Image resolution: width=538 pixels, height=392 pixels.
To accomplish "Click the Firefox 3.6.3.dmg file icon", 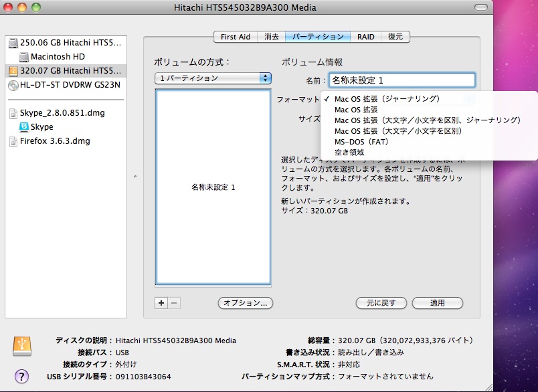I will click(13, 141).
